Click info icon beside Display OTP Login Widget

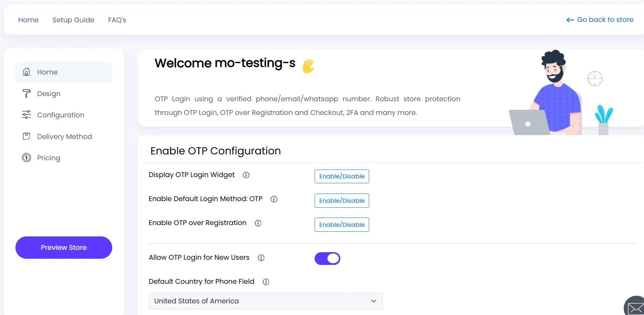[246, 175]
